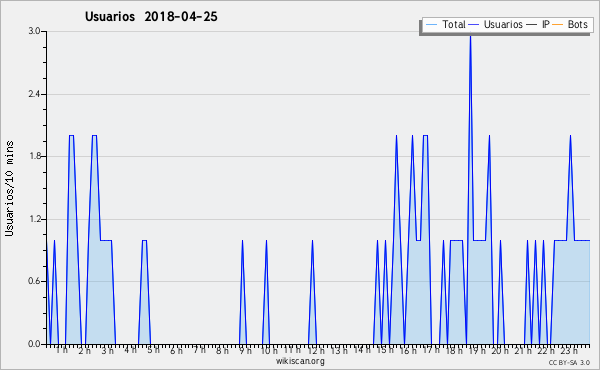This screenshot has width=600, height=370.
Task: Click the 16 h x-axis label
Action: [408, 350]
